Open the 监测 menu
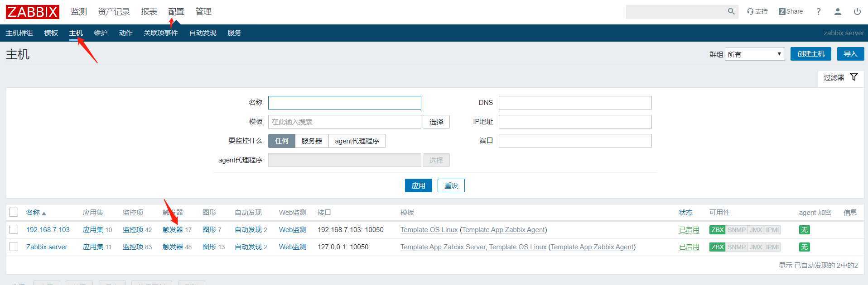Viewport: 868px width, 285px height. tap(79, 12)
